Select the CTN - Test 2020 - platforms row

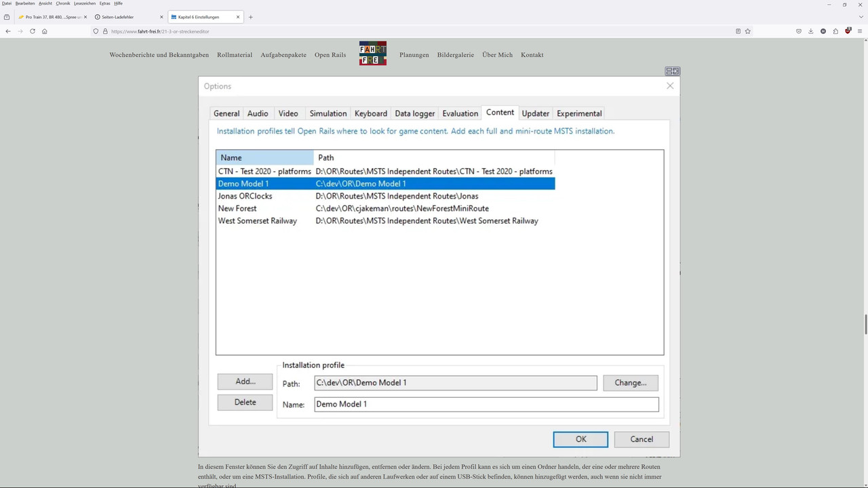coord(386,171)
